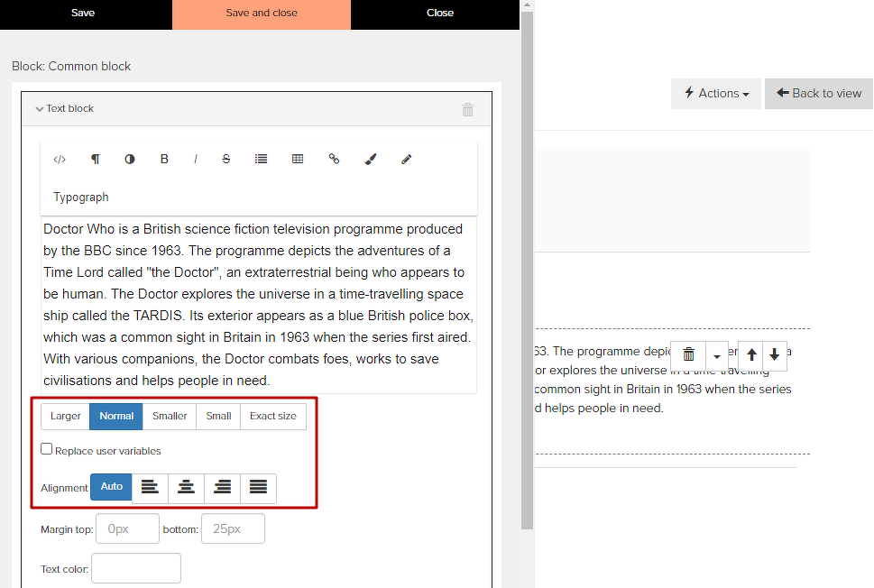Delete the Text block with trash icon
The image size is (874, 588).
pos(467,109)
